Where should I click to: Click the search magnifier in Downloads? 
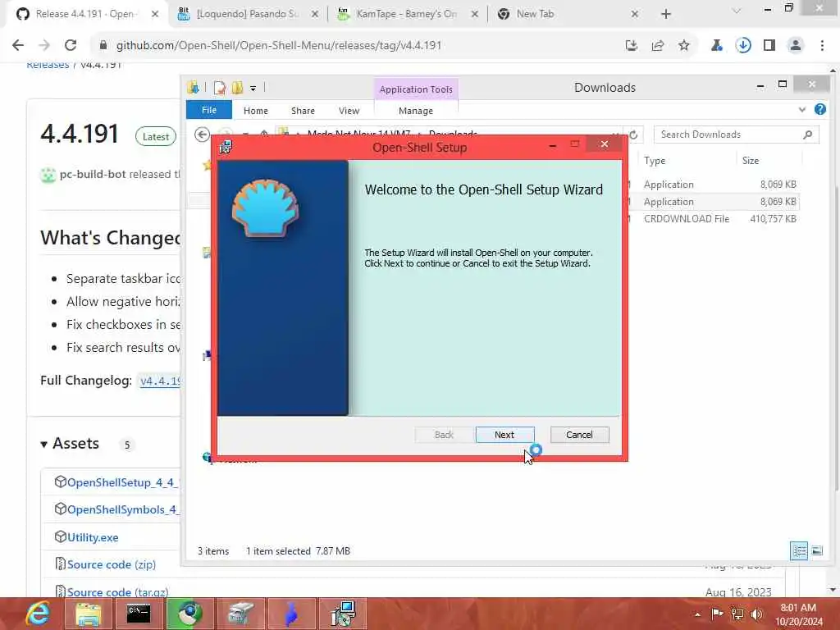[x=807, y=135]
